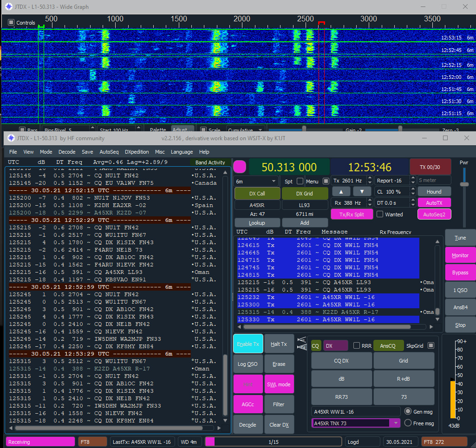Toggle the AutoTX button
The image size is (476, 448).
pos(434,203)
